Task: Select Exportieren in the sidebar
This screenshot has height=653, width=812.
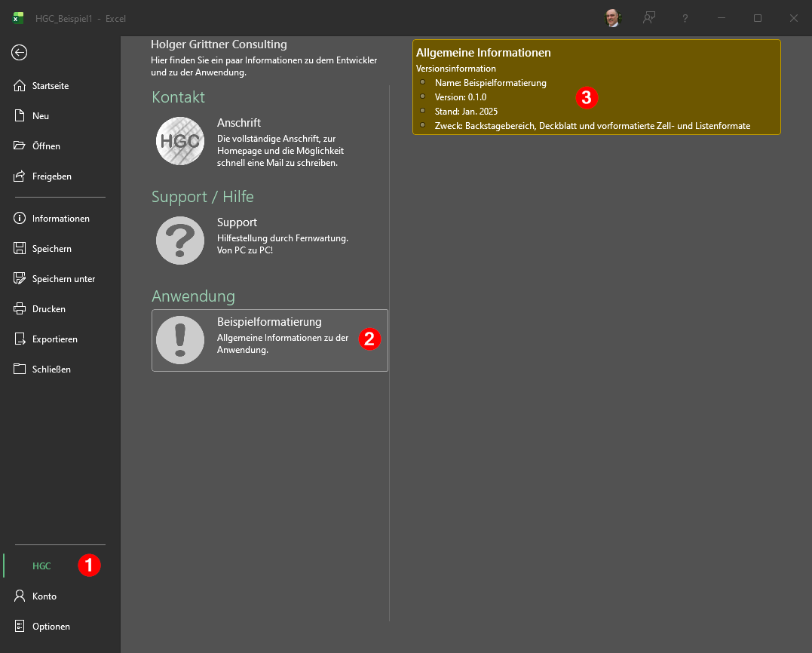Action: tap(54, 339)
